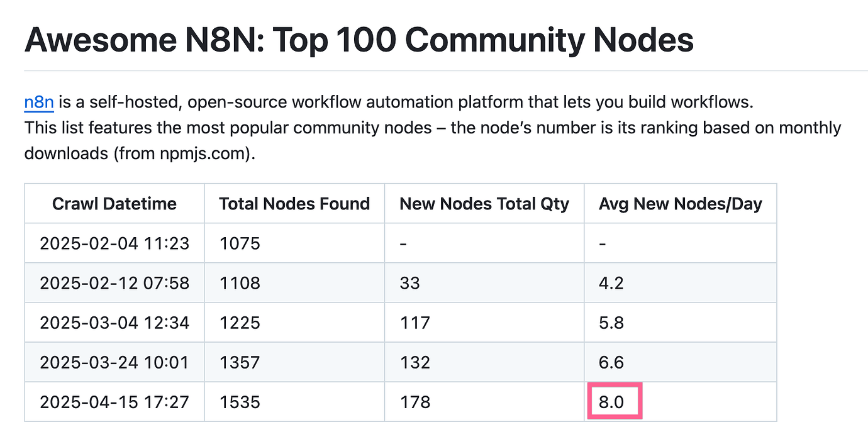Select the 2025-02-12 07:58 crawl entry
Image resolution: width=868 pixels, height=444 pixels.
click(x=114, y=283)
